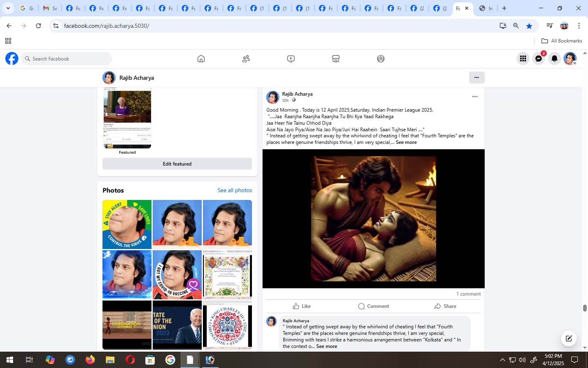Click the Search Facebook field
Viewport: 588px width, 368px height.
67,58
